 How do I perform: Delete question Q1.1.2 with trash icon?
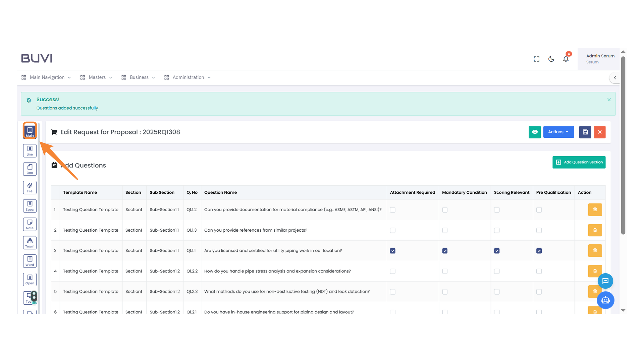[x=595, y=210]
